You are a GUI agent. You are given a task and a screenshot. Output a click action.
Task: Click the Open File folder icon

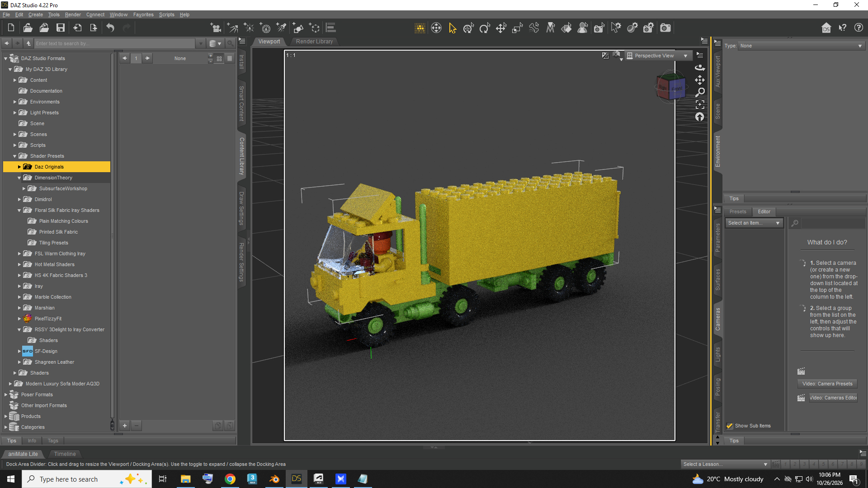coord(28,28)
